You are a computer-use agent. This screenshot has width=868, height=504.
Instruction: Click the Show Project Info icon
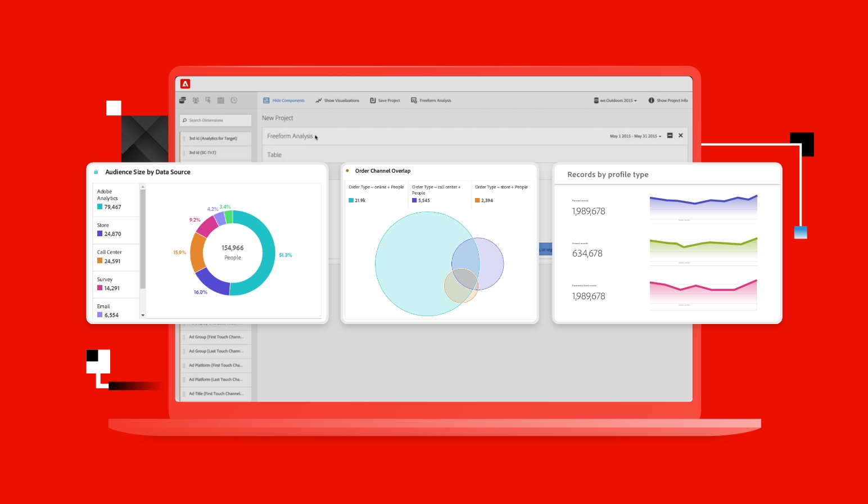tap(668, 100)
